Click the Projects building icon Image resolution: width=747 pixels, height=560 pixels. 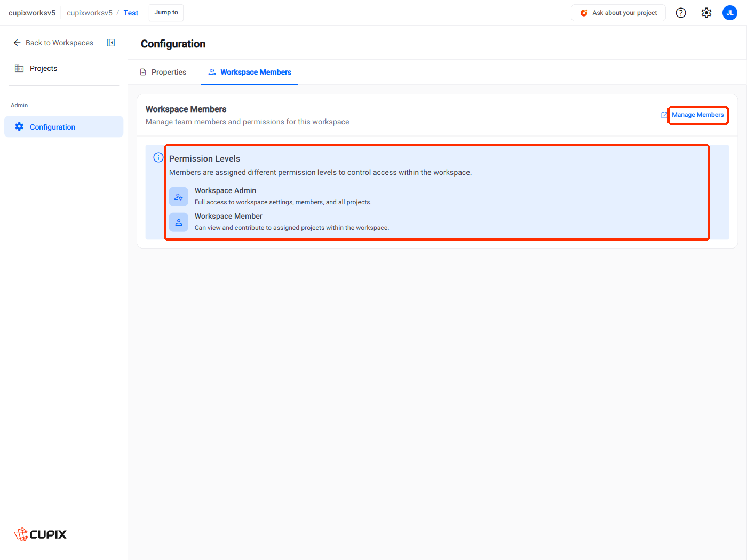click(19, 68)
